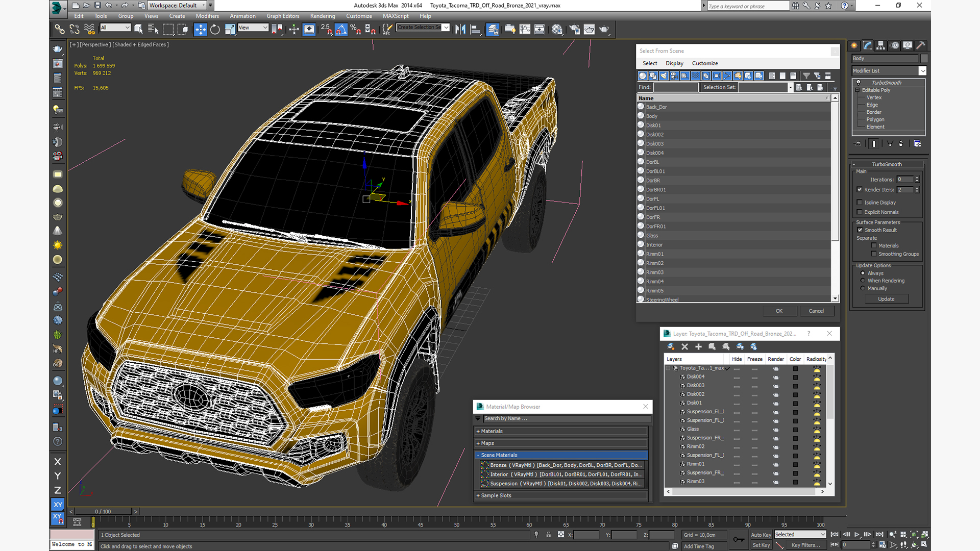Viewport: 980px width, 551px height.
Task: Click the Mirror tool icon
Action: click(x=460, y=30)
